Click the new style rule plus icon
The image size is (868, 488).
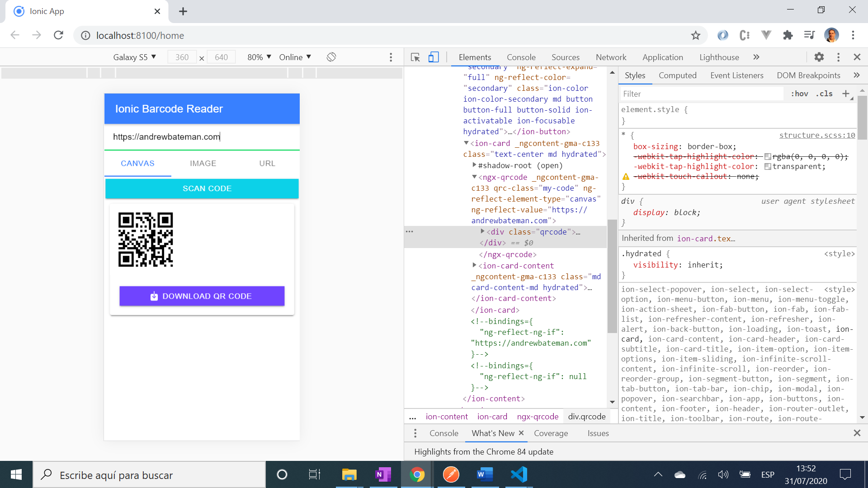(845, 94)
